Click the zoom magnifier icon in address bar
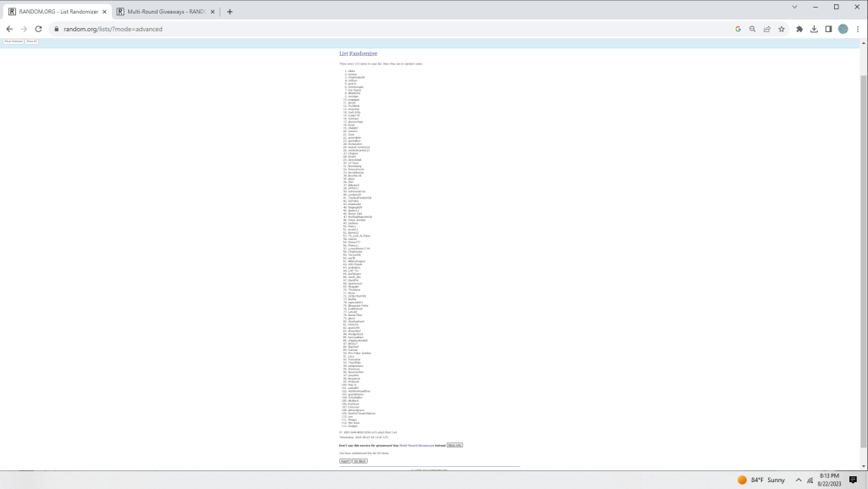 tap(753, 29)
